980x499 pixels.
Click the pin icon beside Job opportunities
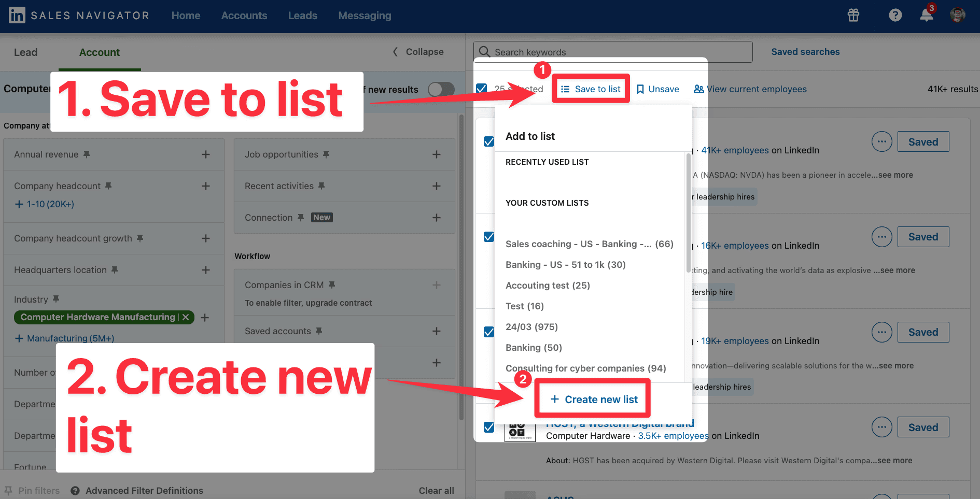(x=326, y=154)
